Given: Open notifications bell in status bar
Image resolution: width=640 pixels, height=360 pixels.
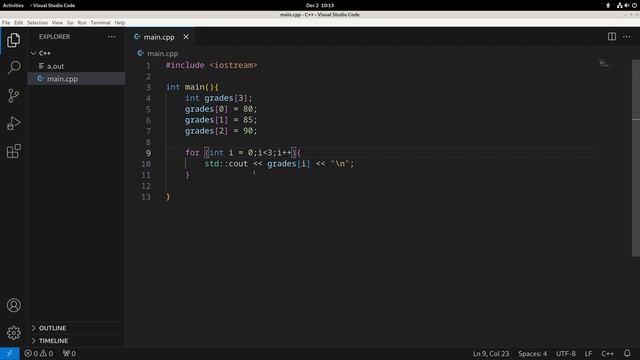Looking at the screenshot, I should point(627,353).
